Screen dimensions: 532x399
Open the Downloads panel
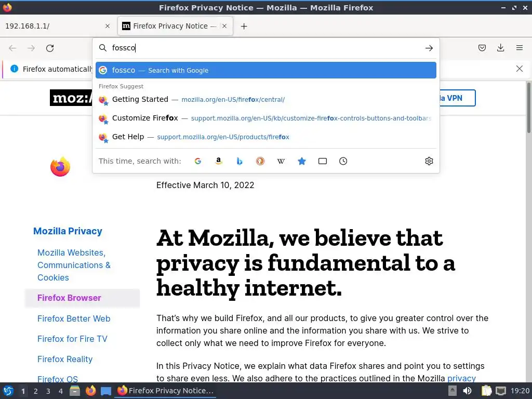[x=500, y=48]
